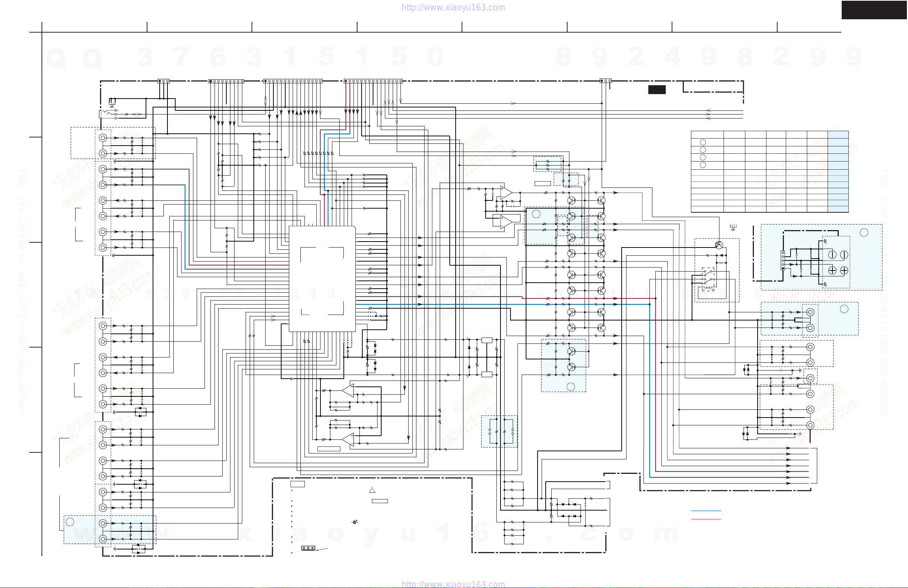The height and width of the screenshot is (588, 908).
Task: Click the first circle in the table
Action: click(703, 142)
